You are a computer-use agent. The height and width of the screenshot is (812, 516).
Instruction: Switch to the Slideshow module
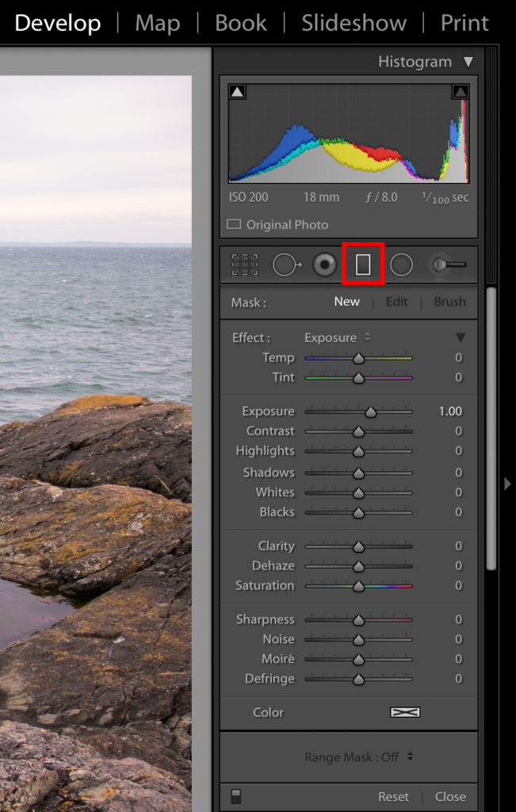pos(354,23)
